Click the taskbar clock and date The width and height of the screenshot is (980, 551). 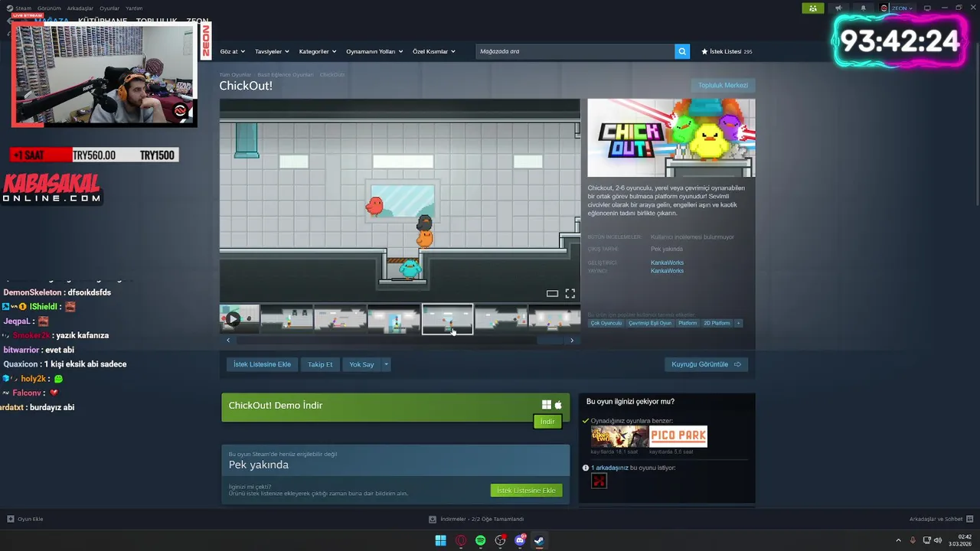click(960, 540)
